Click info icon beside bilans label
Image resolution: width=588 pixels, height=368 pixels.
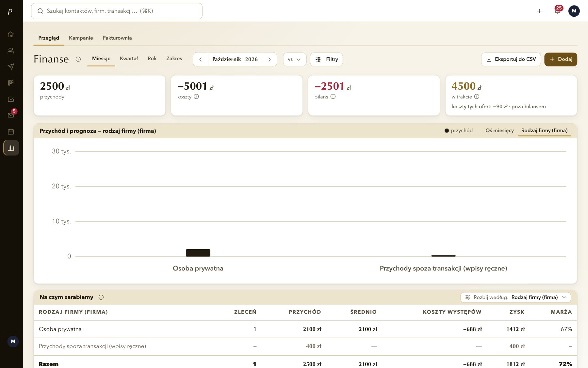tap(333, 96)
